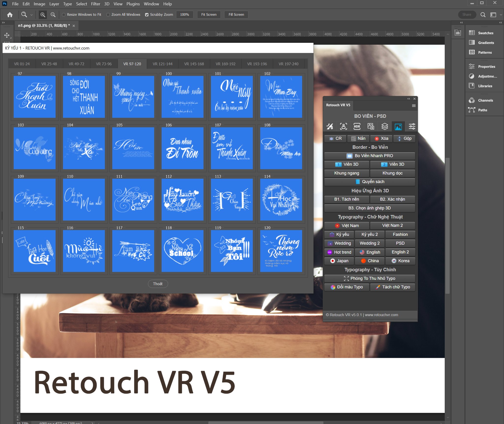Open the Retouch VR V5 panel flyout menu
The height and width of the screenshot is (424, 504).
(x=414, y=106)
